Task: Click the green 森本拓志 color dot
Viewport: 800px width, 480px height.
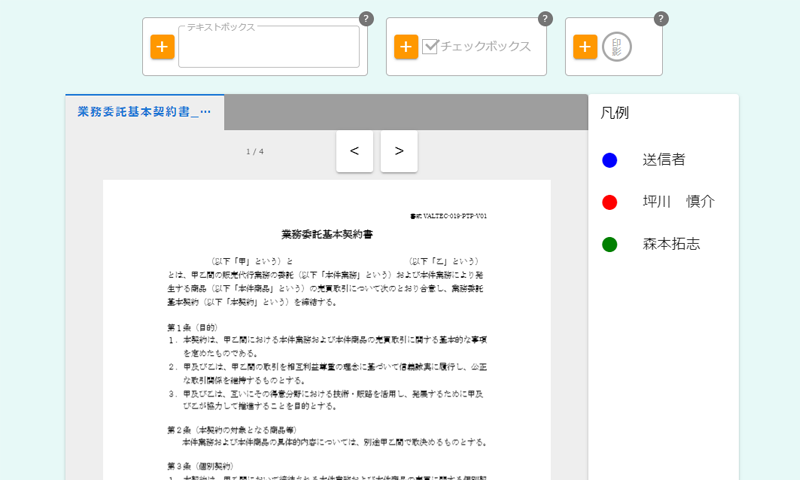Action: (610, 244)
